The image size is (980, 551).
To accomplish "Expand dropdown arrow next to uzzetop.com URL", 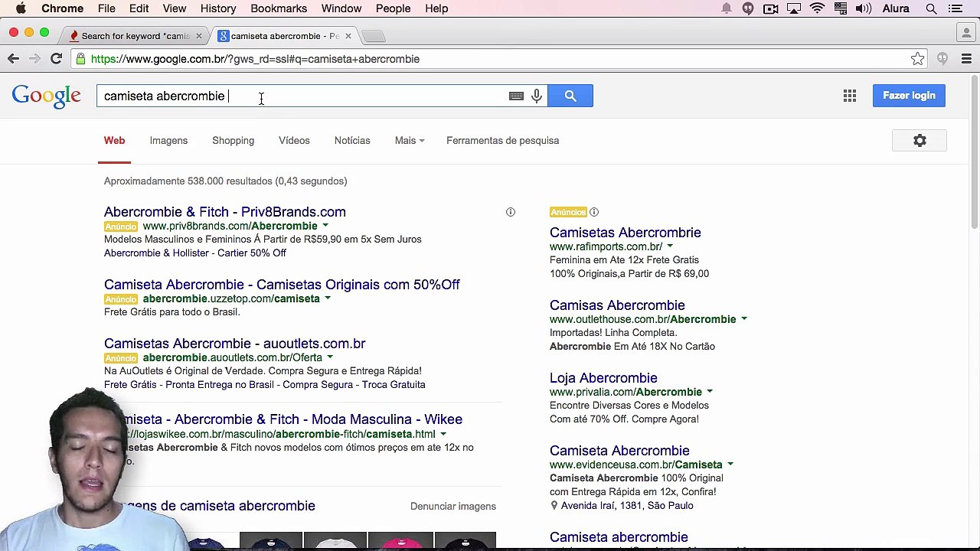I will tap(328, 298).
